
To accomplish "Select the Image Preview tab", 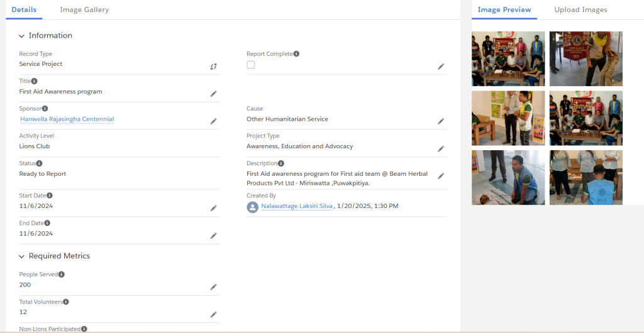I will (x=504, y=10).
